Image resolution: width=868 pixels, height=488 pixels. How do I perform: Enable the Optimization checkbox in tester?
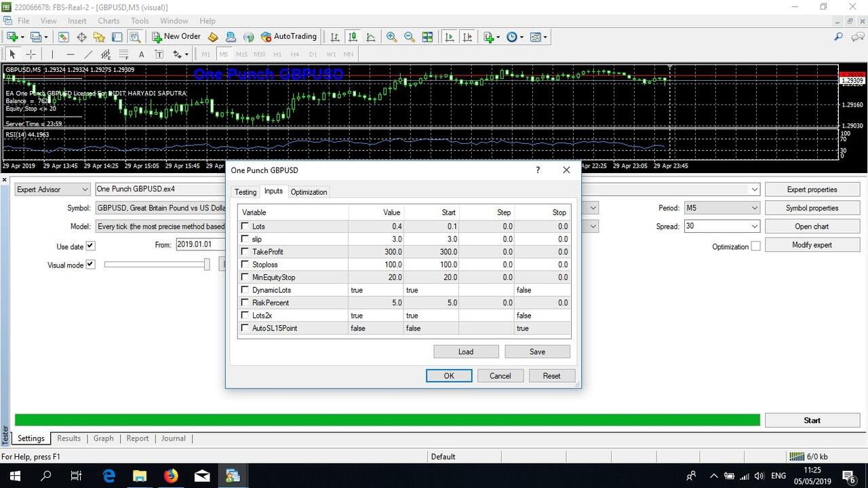pyautogui.click(x=755, y=246)
